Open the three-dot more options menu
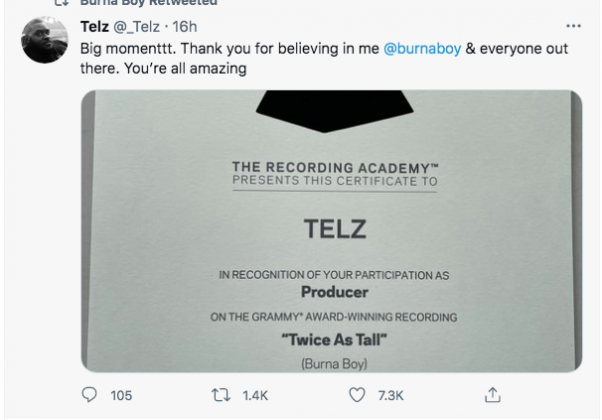The image size is (602, 420). point(573,26)
